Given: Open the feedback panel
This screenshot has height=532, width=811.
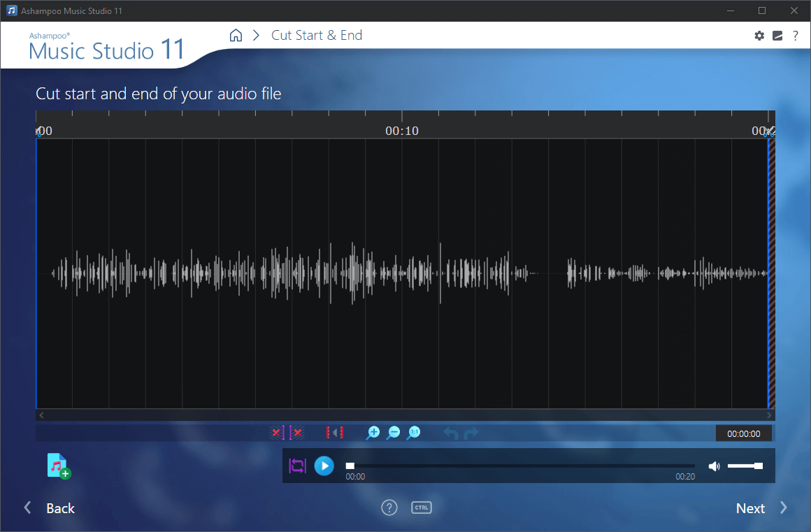Looking at the screenshot, I should [777, 35].
